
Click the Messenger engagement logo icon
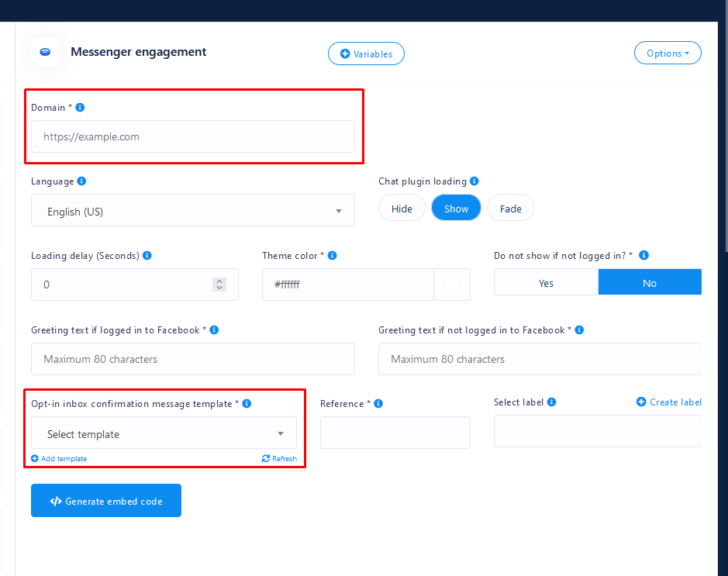[x=45, y=52]
